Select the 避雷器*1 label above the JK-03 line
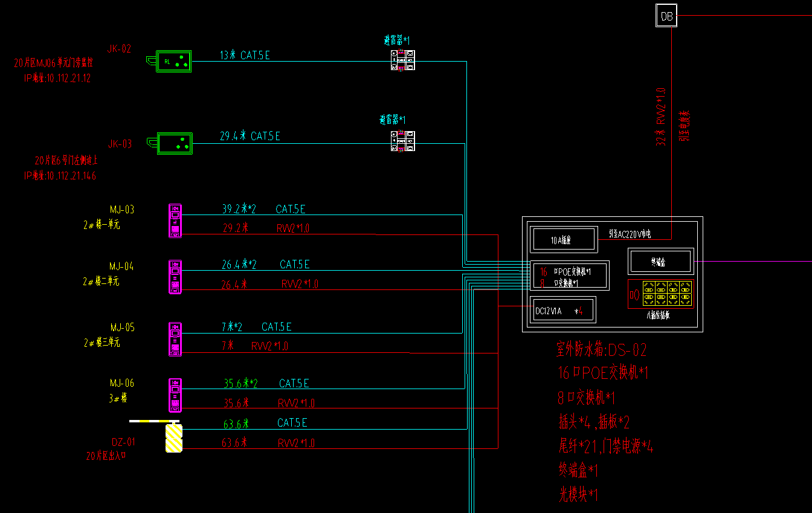Image resolution: width=812 pixels, height=513 pixels. (392, 120)
